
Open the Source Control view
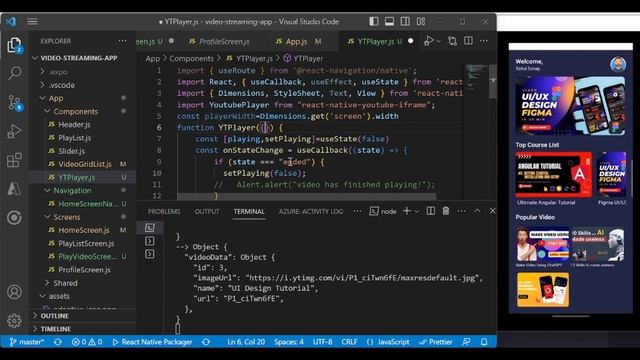[15, 103]
